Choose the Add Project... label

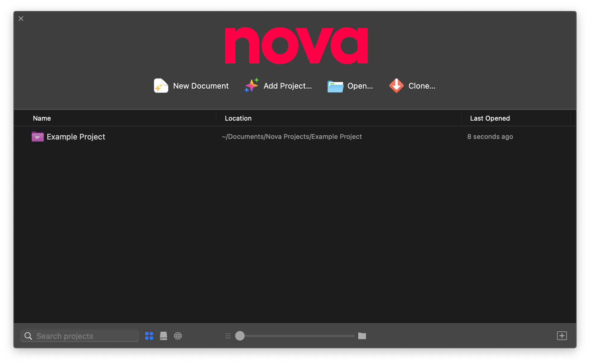(288, 86)
